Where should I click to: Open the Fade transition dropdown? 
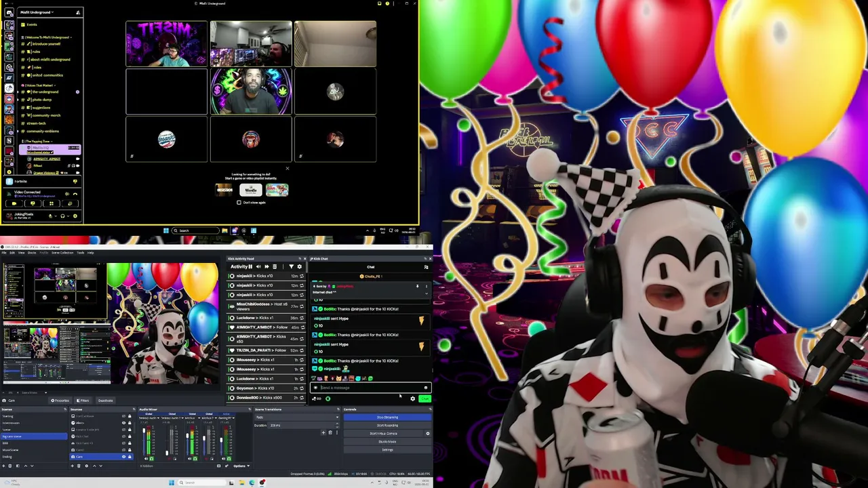(x=296, y=417)
